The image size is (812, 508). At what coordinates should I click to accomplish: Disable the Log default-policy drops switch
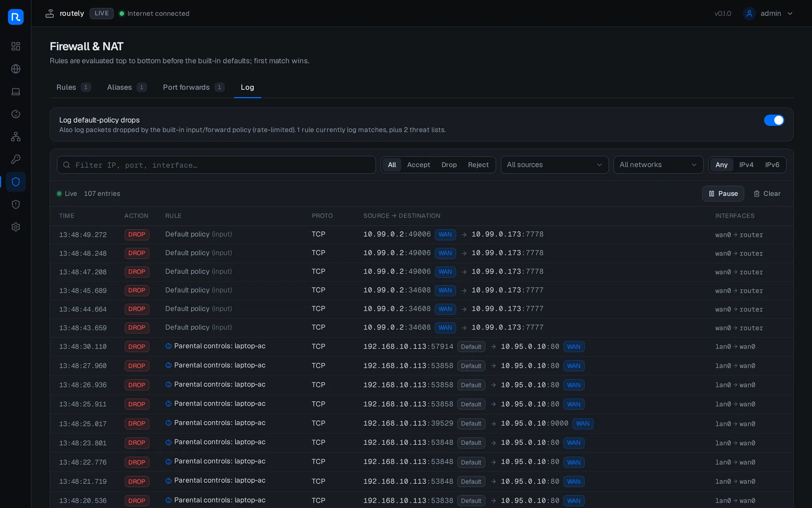[774, 120]
